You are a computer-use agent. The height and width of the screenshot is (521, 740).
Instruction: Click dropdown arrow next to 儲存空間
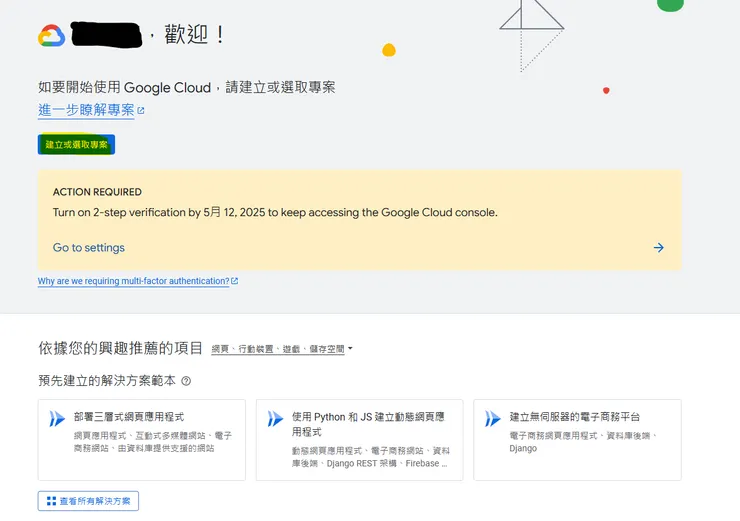click(x=350, y=349)
